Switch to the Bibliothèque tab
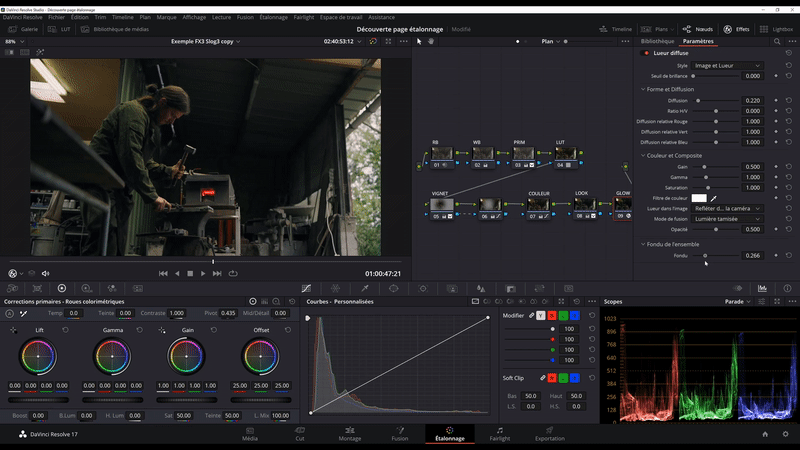This screenshot has width=800, height=450. pos(657,41)
